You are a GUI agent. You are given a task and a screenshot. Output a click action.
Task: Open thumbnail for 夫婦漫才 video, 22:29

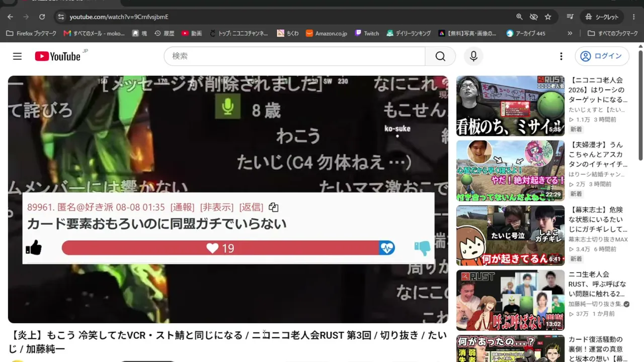(x=510, y=170)
